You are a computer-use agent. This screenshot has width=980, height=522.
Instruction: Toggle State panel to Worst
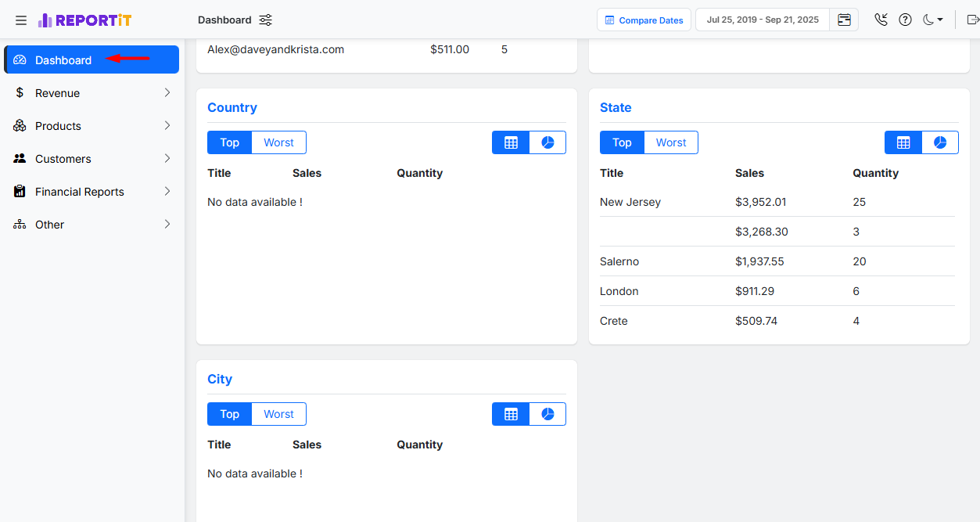(x=671, y=142)
